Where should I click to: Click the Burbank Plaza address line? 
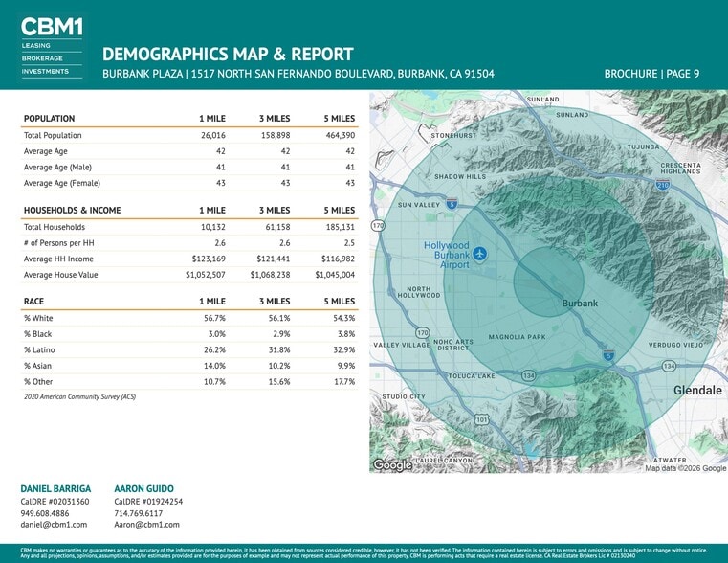coord(298,74)
